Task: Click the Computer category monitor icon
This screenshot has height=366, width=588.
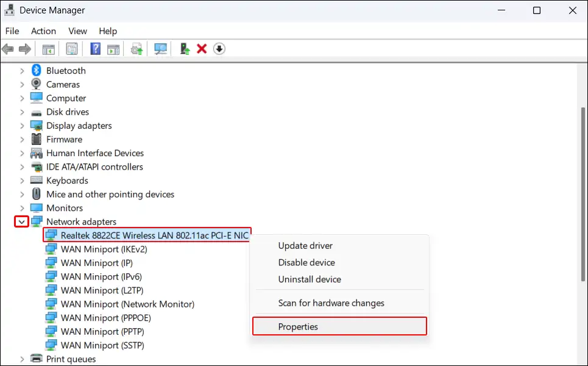Action: pos(37,98)
